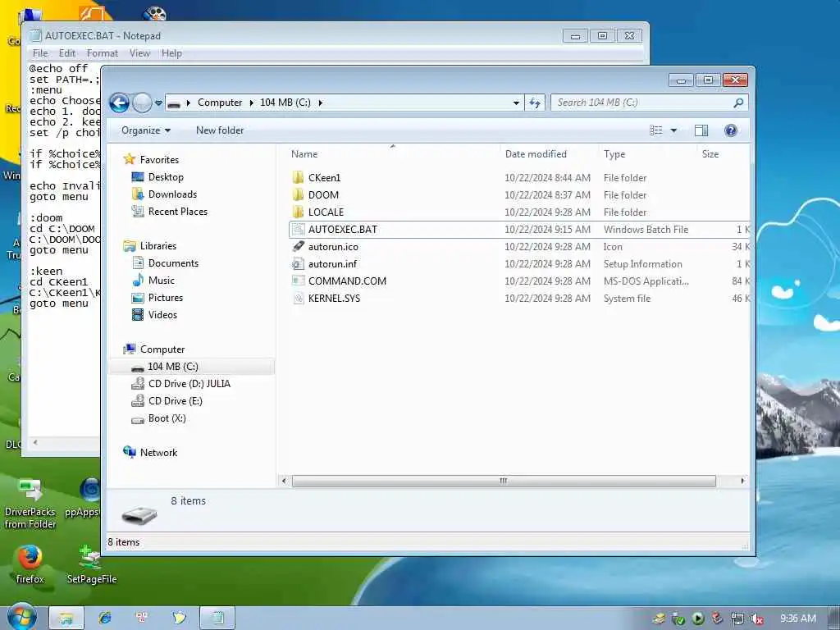840x630 pixels.
Task: Click the Windows Explorer taskbar button
Action: (x=66, y=618)
